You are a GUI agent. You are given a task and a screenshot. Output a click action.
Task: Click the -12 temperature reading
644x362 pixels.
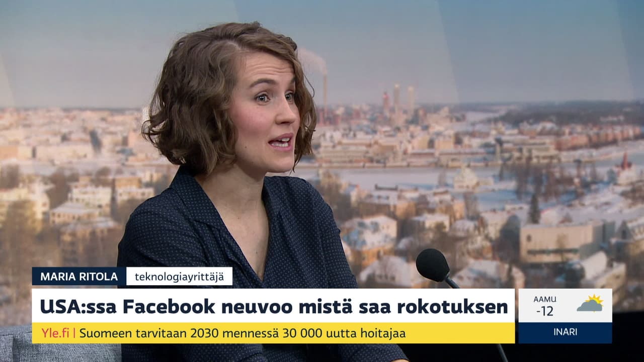tap(544, 311)
